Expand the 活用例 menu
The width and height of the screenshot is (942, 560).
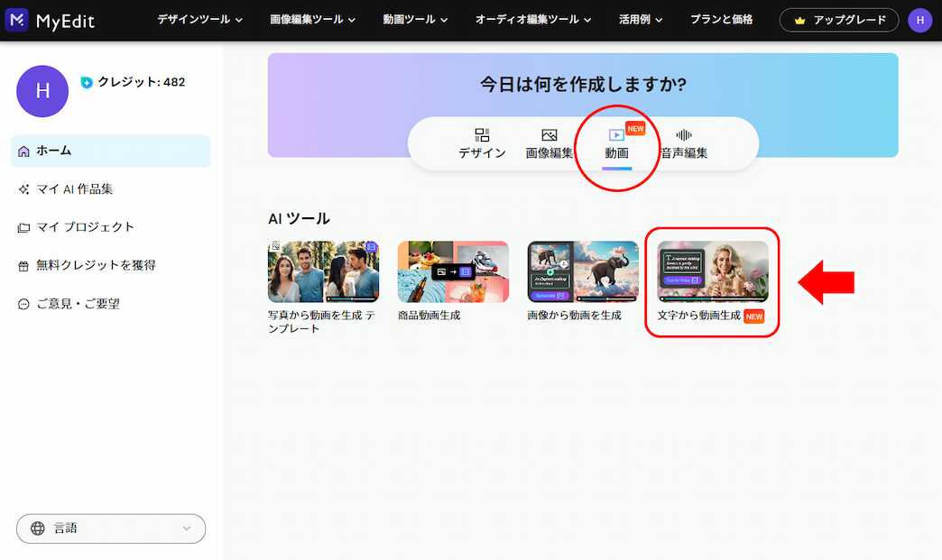[x=641, y=20]
